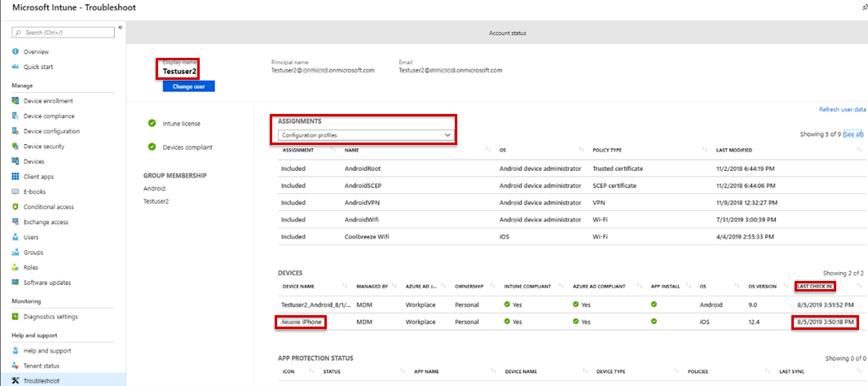Click See all assignments link
868x386 pixels.
pyautogui.click(x=853, y=134)
